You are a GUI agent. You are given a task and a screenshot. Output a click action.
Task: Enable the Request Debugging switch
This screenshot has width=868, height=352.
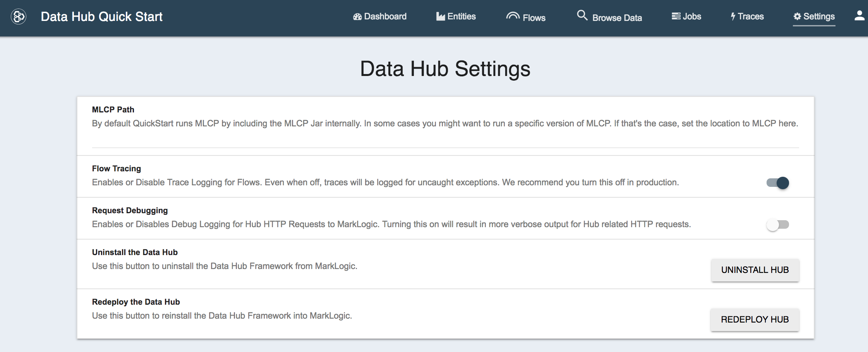778,224
